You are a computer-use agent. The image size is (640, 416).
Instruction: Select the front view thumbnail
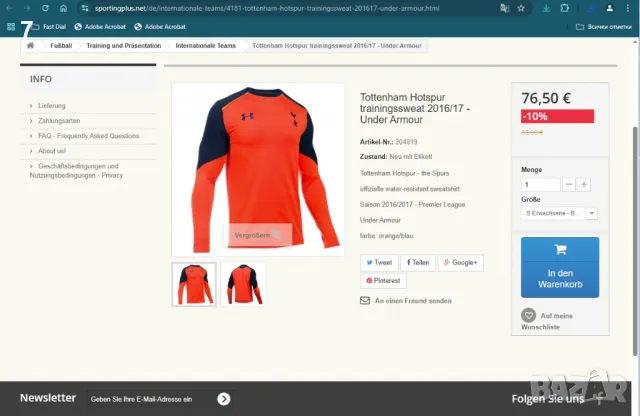click(x=194, y=285)
